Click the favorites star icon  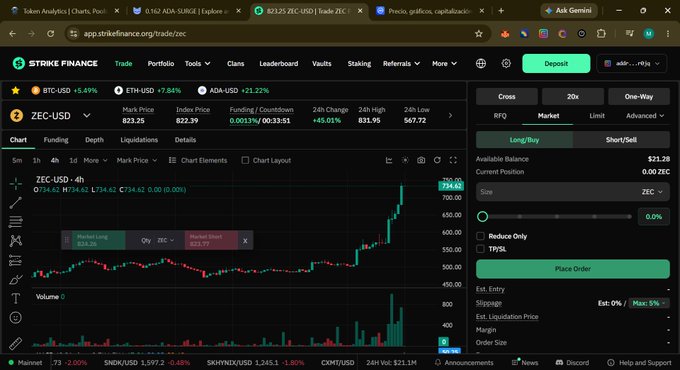pos(16,90)
